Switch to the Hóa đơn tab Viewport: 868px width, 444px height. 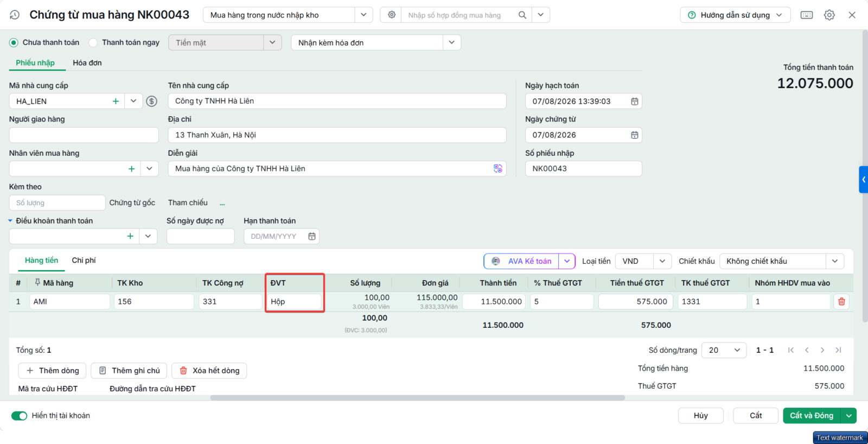[87, 63]
